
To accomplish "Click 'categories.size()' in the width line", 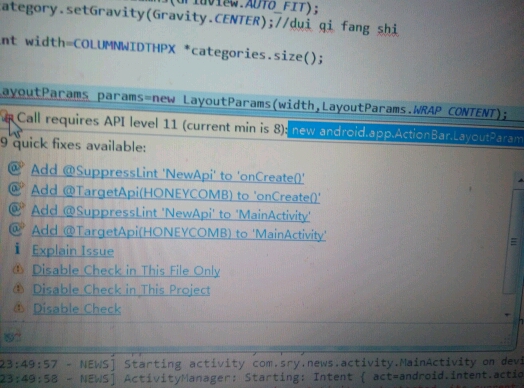I will (257, 55).
